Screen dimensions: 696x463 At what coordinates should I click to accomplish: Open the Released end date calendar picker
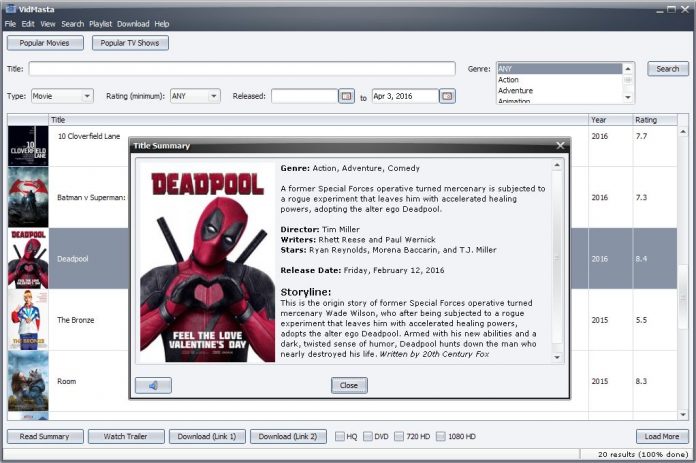coord(447,96)
